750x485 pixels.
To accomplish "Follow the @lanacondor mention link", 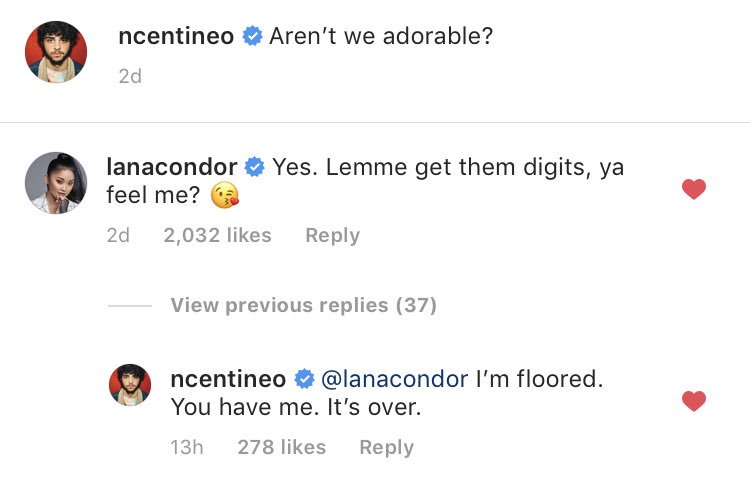I will pos(394,379).
